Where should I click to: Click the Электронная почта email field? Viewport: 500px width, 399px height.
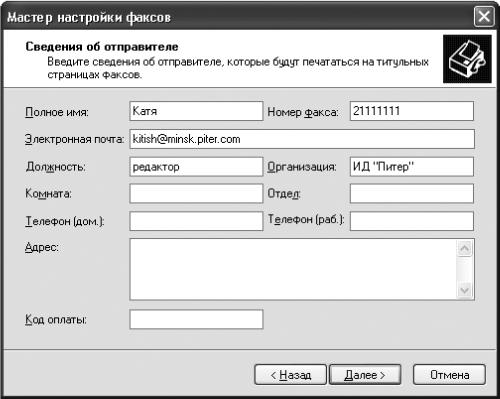click(x=302, y=139)
